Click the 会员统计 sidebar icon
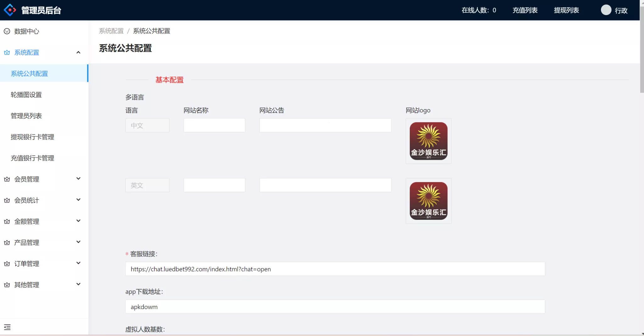Image resolution: width=644 pixels, height=336 pixels. click(7, 200)
